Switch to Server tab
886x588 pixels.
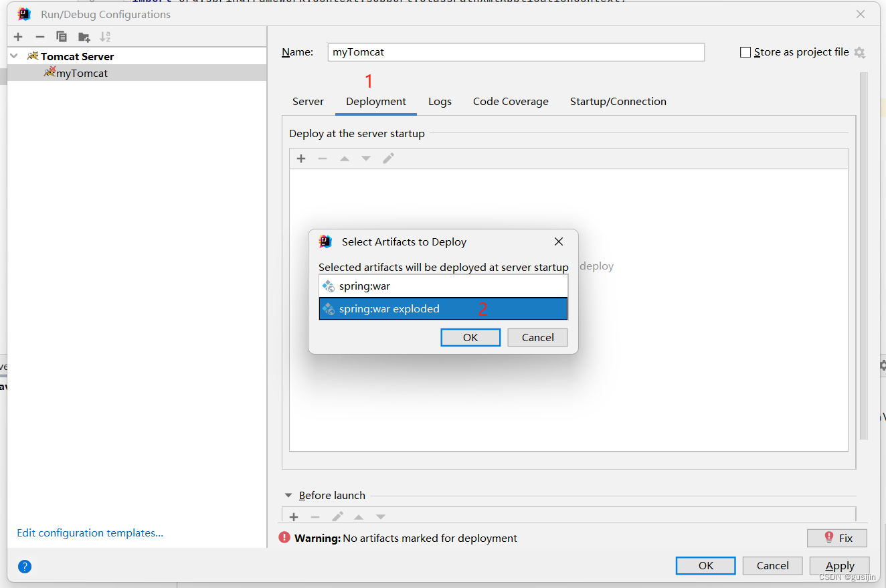pyautogui.click(x=308, y=102)
